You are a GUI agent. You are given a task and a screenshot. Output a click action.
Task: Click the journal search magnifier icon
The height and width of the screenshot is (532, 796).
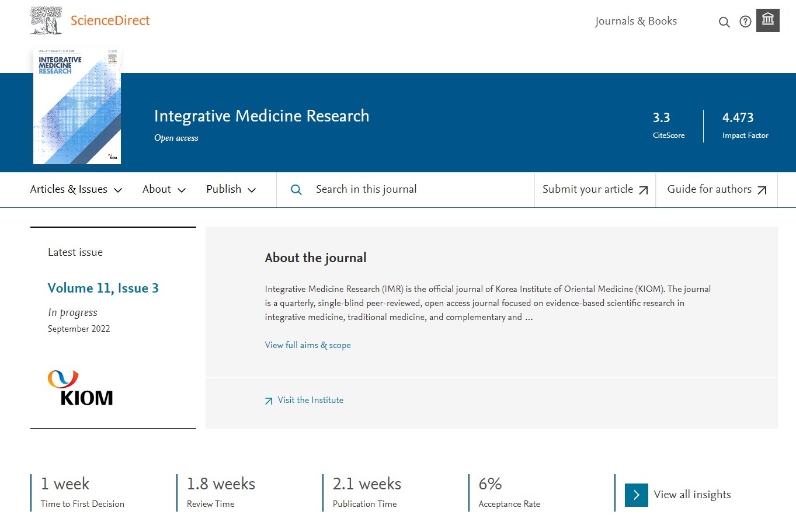click(x=296, y=190)
